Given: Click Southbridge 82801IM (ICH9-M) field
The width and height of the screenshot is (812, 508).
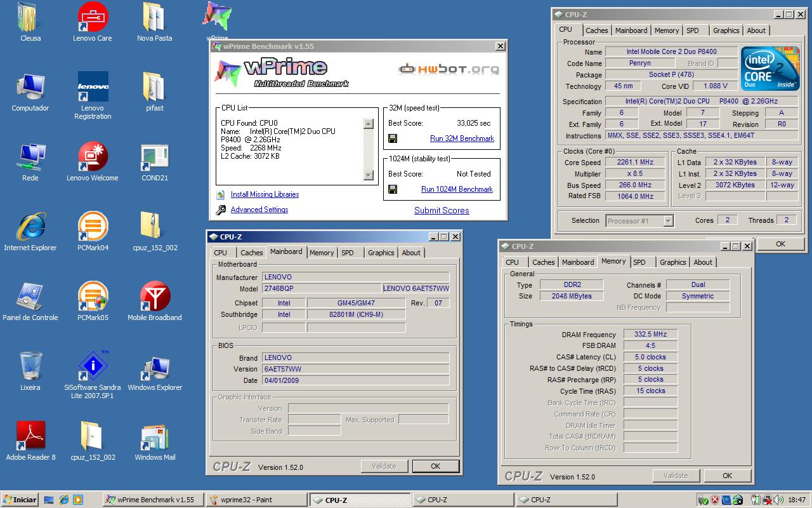Looking at the screenshot, I should point(356,314).
